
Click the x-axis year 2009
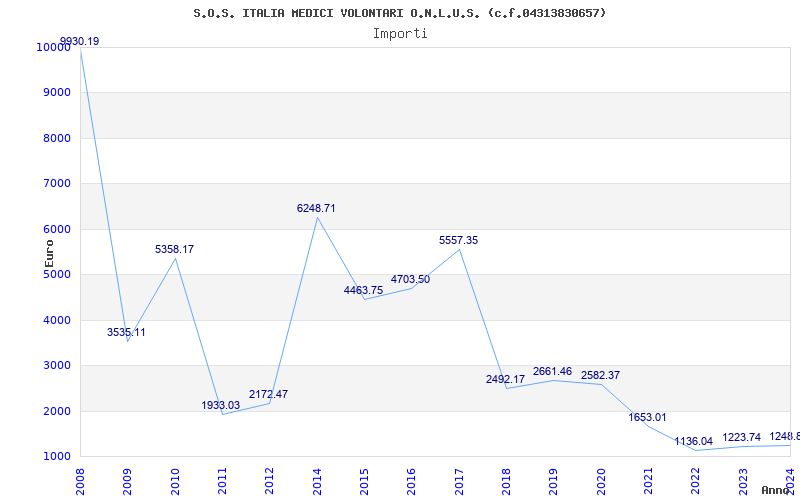[128, 481]
